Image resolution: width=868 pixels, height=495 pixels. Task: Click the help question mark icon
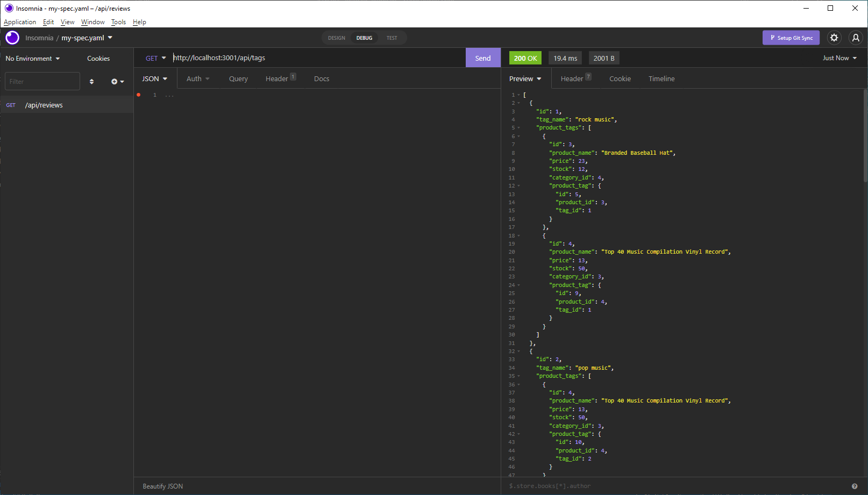(855, 486)
